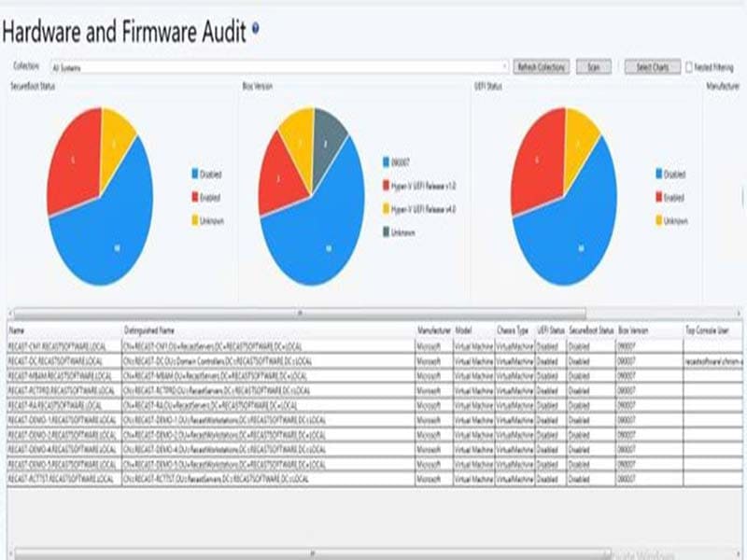Click the Virtual Machine model cell in RECAST-MBAM row
Image resolution: width=747 pixels, height=560 pixels.
(474, 376)
